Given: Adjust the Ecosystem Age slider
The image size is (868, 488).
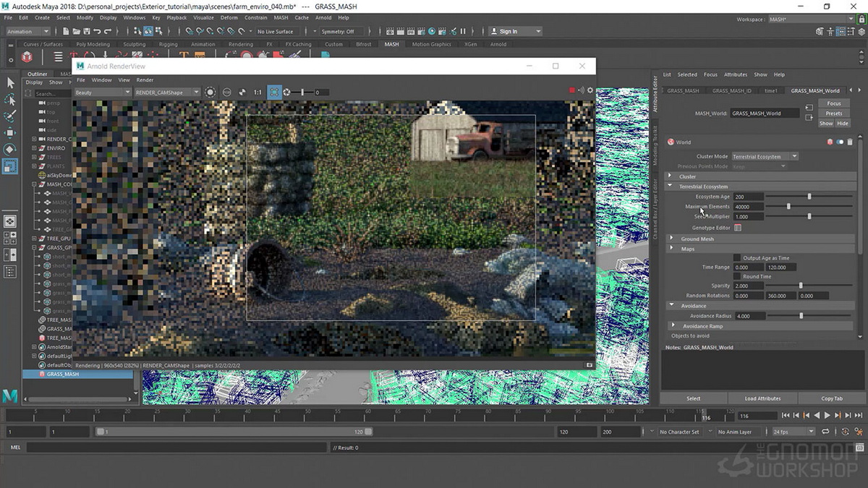Looking at the screenshot, I should tap(810, 197).
